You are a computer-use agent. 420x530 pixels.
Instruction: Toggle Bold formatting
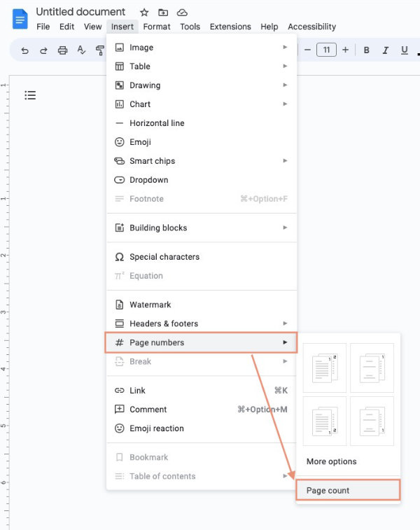(366, 50)
